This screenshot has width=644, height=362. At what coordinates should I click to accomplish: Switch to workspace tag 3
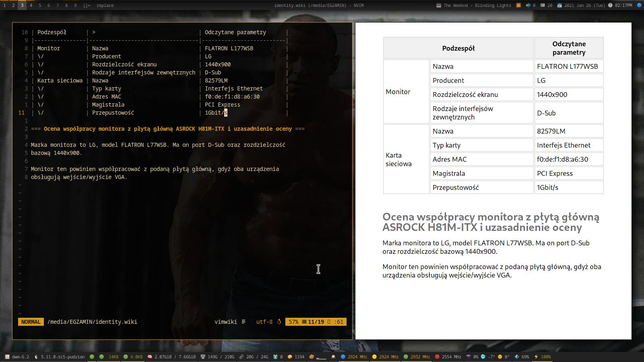[x=22, y=5]
